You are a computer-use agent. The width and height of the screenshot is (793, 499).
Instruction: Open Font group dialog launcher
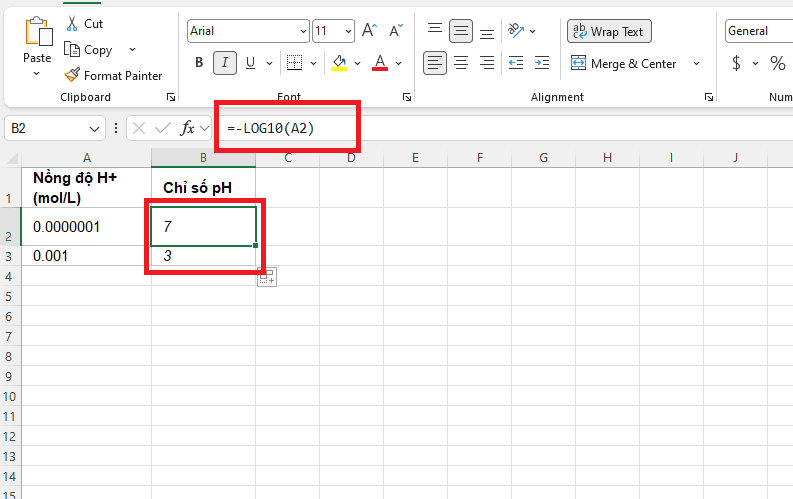coord(407,97)
